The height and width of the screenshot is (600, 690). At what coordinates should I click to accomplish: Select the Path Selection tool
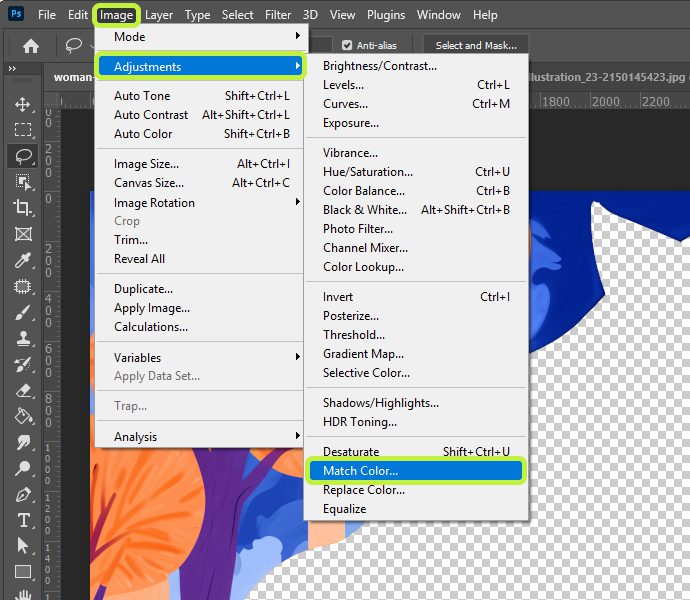point(22,546)
